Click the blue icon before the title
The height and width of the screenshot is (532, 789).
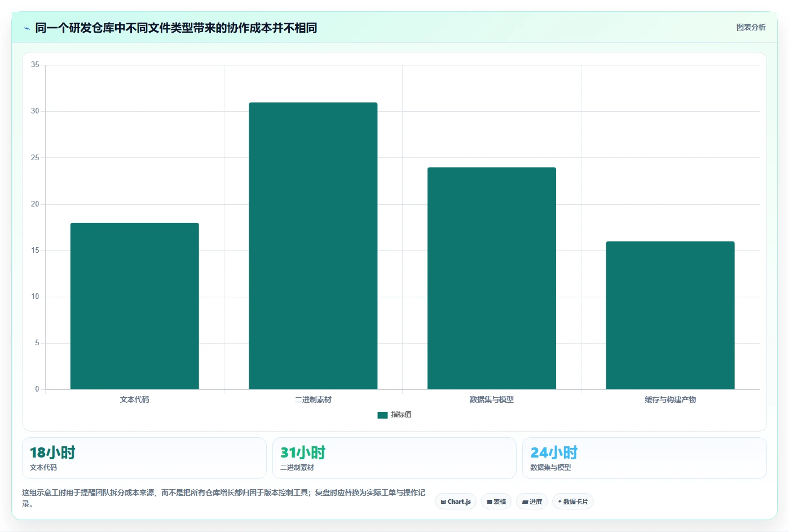pyautogui.click(x=27, y=28)
